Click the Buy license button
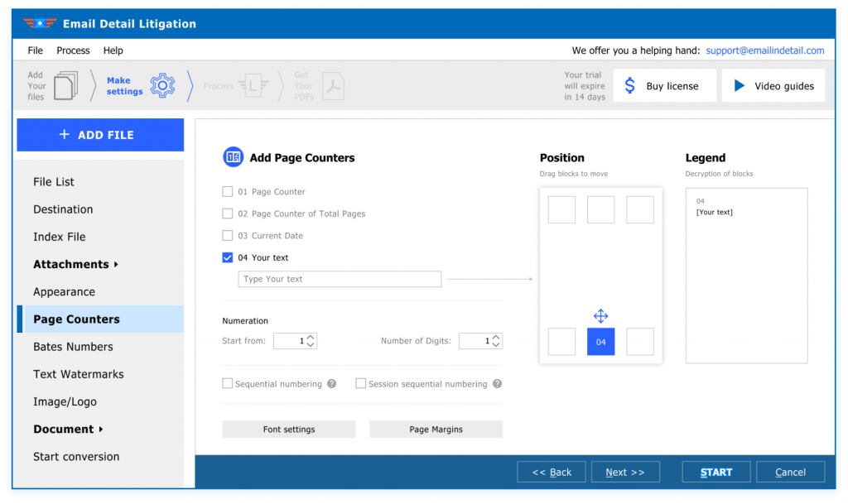Screen dimensions: 848x504 click(x=665, y=85)
